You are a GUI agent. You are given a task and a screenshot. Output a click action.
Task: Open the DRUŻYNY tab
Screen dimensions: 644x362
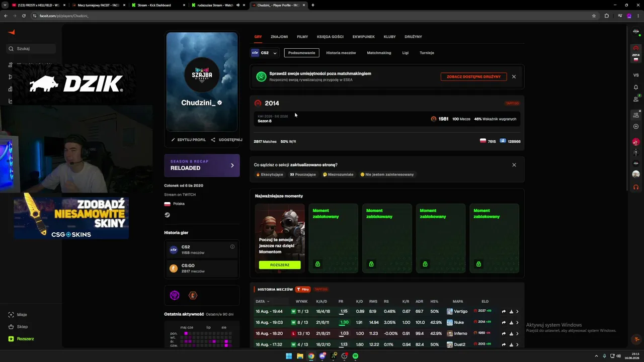[413, 37]
